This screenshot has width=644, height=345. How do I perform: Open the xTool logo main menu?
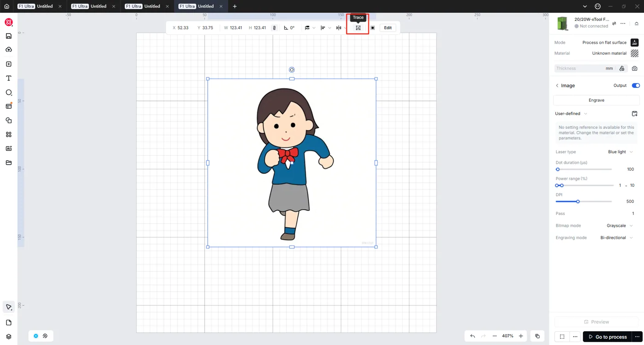[8, 22]
